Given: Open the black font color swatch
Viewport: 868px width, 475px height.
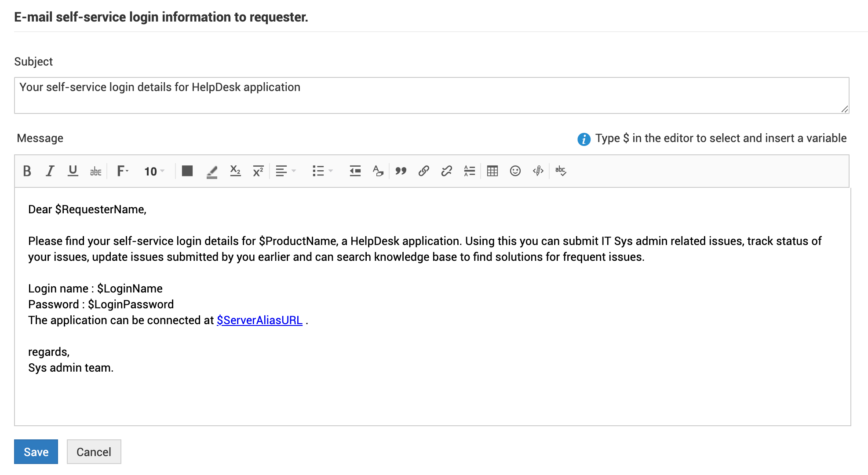Looking at the screenshot, I should point(187,171).
